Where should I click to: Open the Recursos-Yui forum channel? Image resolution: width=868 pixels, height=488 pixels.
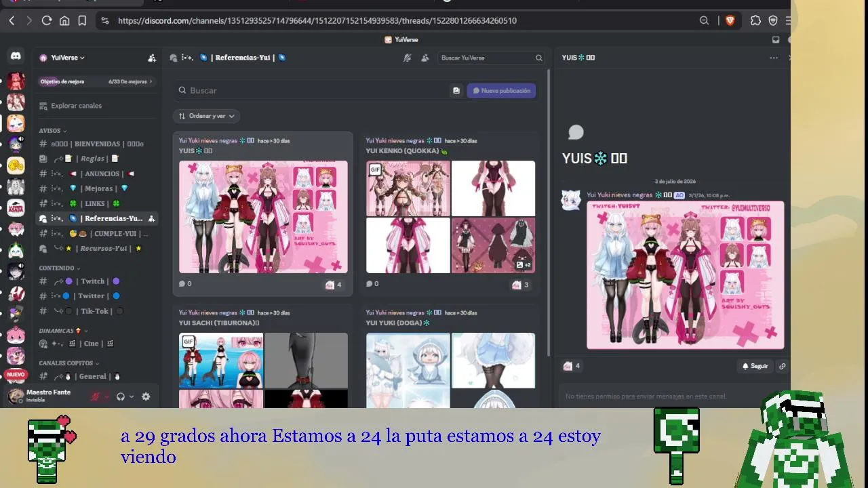(97, 249)
